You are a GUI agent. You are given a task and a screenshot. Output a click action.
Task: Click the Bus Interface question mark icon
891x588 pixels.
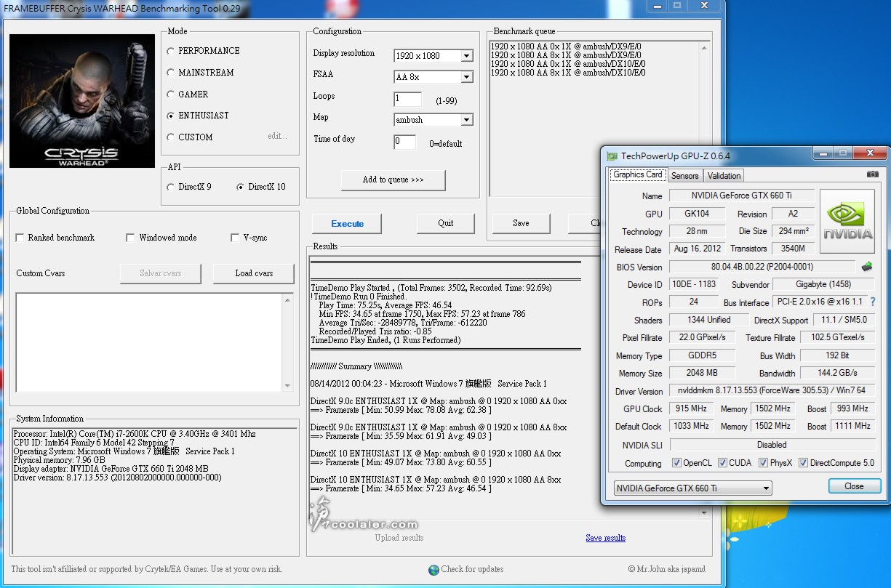(873, 302)
